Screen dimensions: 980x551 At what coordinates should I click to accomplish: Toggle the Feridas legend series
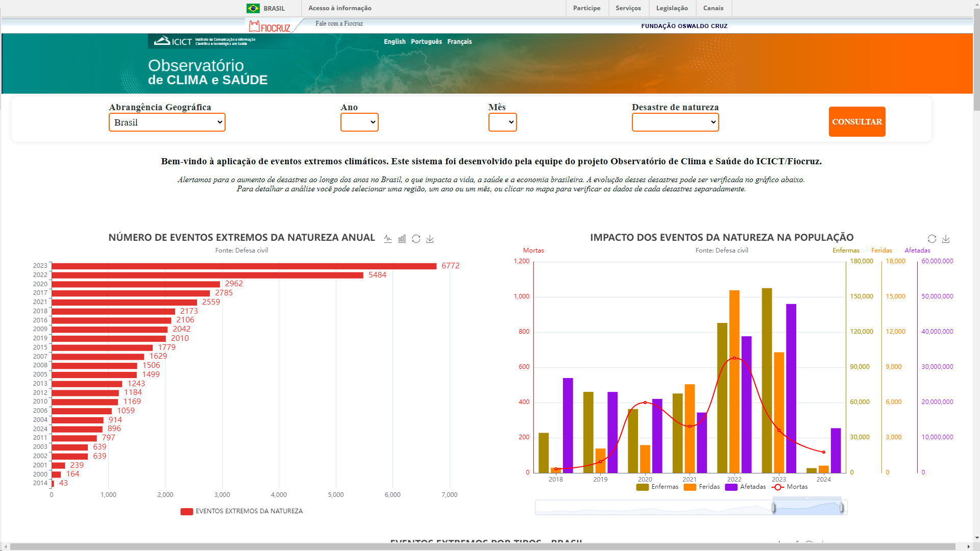point(702,487)
